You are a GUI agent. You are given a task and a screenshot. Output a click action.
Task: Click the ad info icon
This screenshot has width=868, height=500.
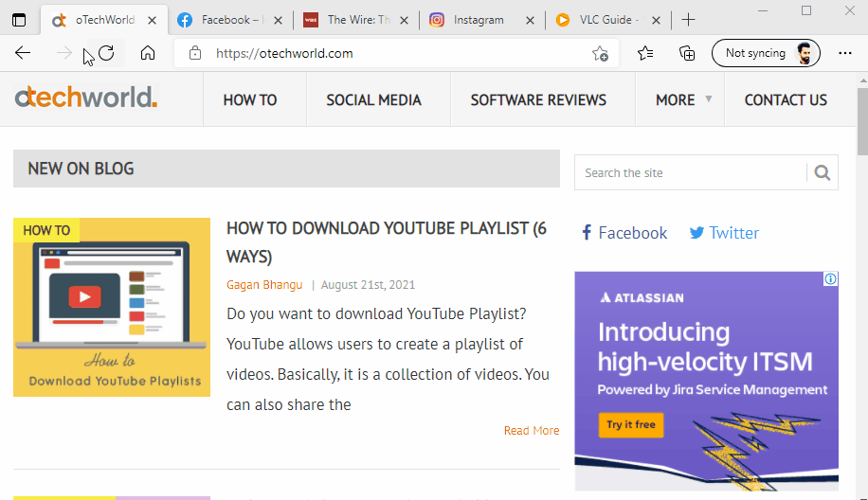coord(830,278)
